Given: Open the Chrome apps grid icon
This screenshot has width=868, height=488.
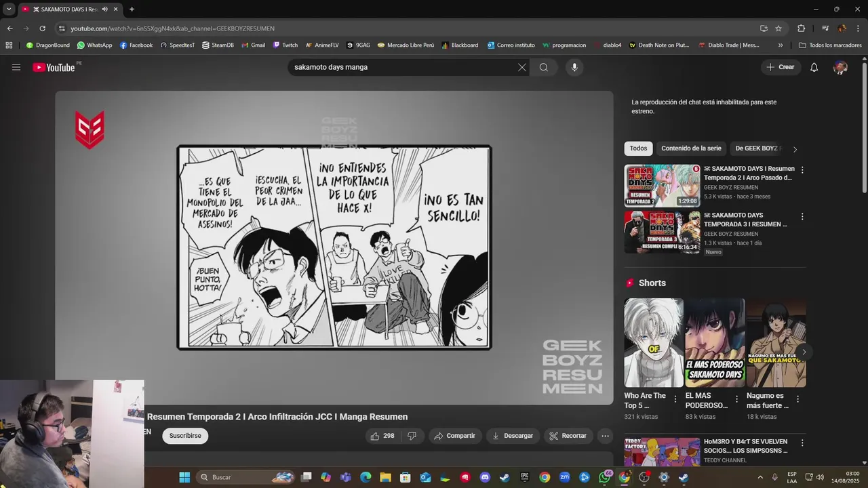Looking at the screenshot, I should click(x=9, y=45).
